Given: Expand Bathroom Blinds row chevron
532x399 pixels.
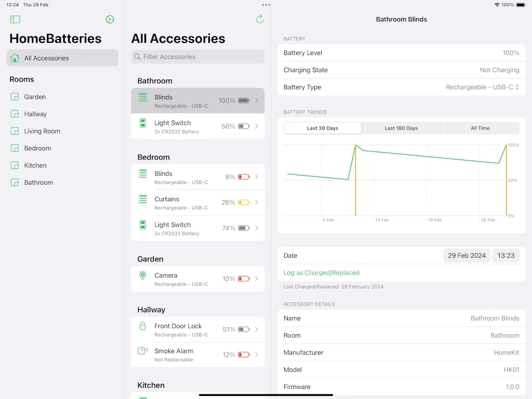Looking at the screenshot, I should pos(257,100).
